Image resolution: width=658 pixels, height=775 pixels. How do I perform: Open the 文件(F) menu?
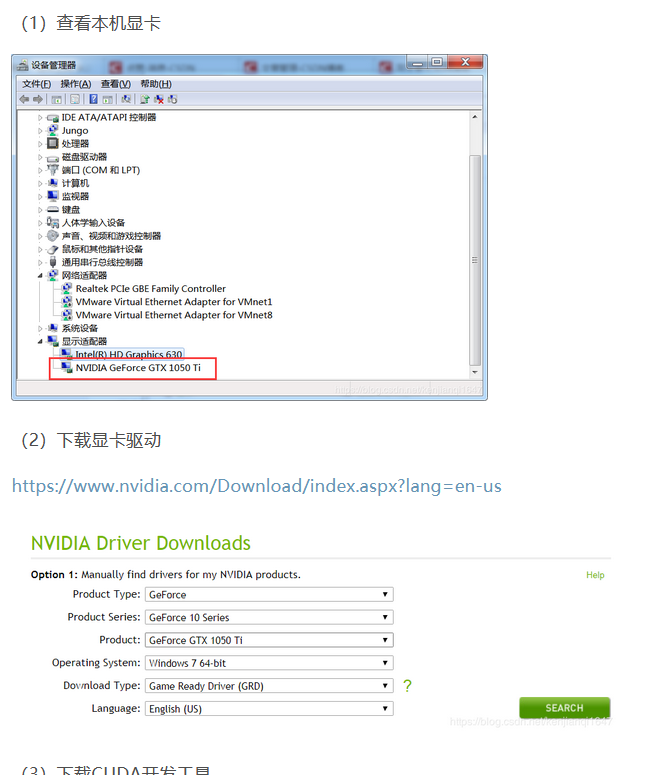[x=36, y=84]
